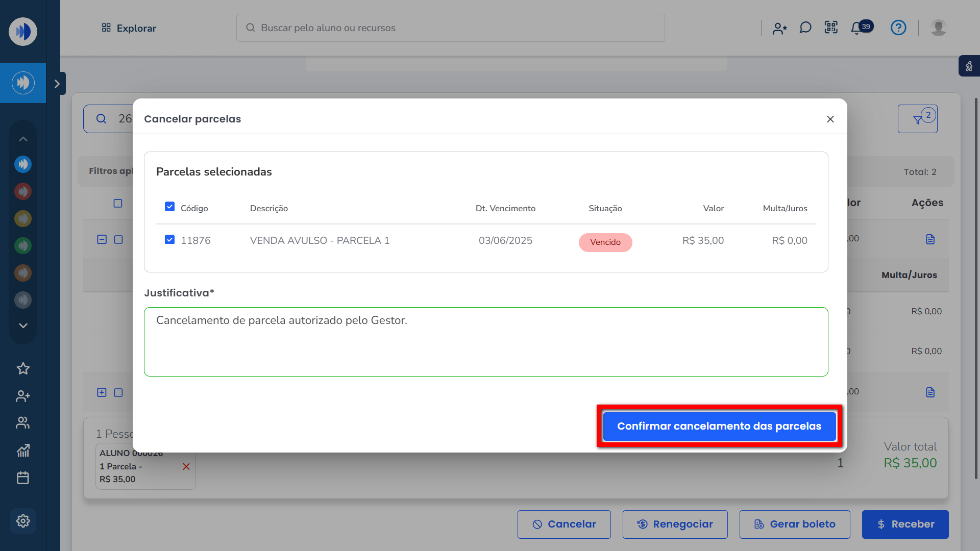Click the Renegociar button
The image size is (980, 551).
point(675,524)
